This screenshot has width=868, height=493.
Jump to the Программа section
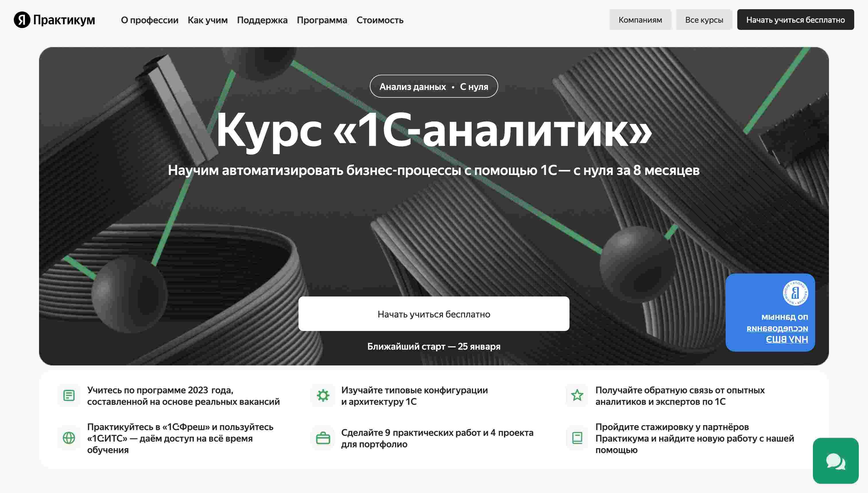pos(322,20)
